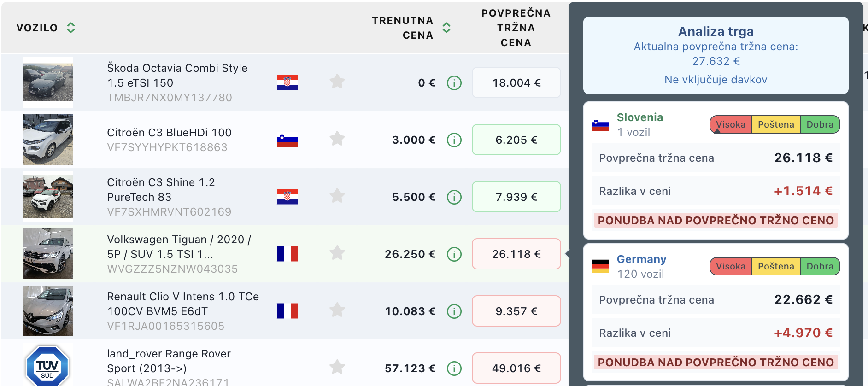
Task: Open the Renault Clio V thumbnail photo
Action: (48, 311)
